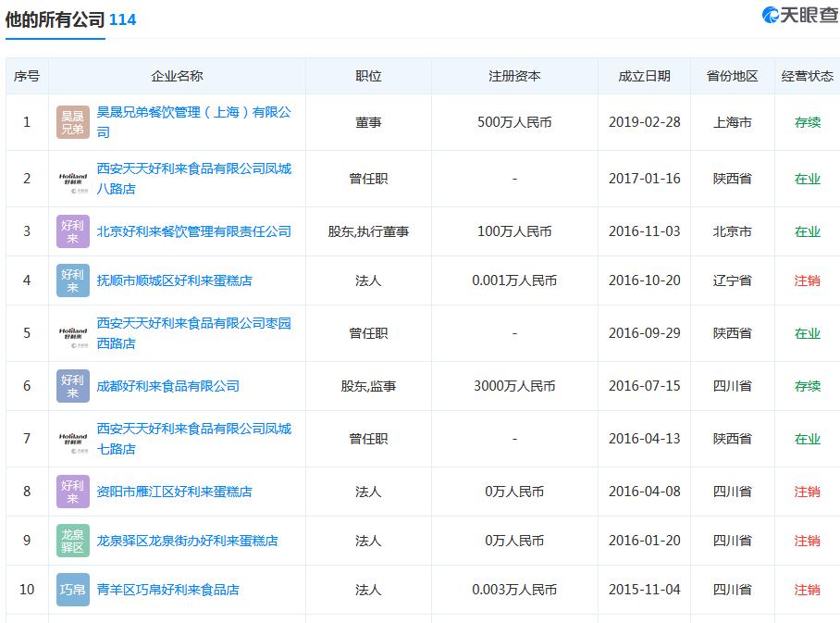Viewport: 840px width, 623px height.
Task: Click the 企业名称 column header
Action: pyautogui.click(x=177, y=76)
